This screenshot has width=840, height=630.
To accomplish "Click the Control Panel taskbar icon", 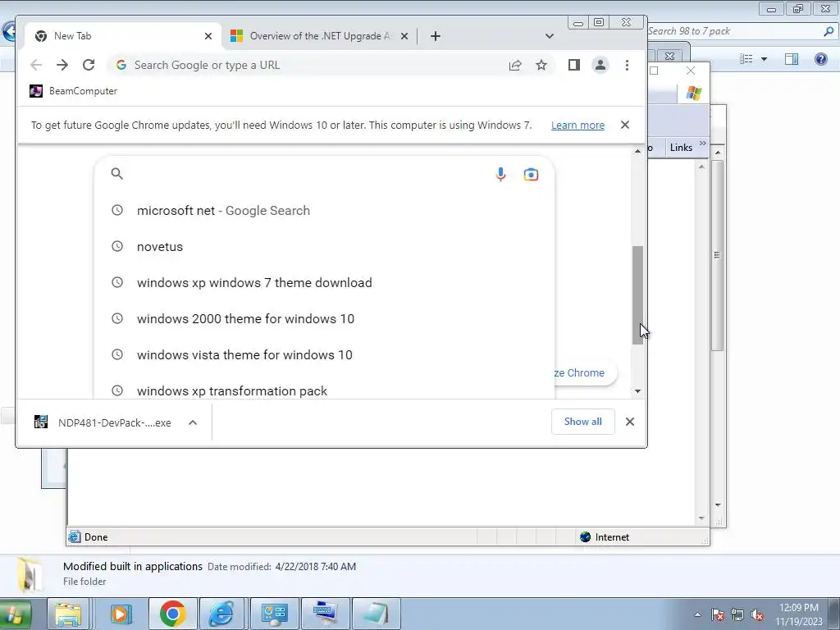I will (274, 614).
